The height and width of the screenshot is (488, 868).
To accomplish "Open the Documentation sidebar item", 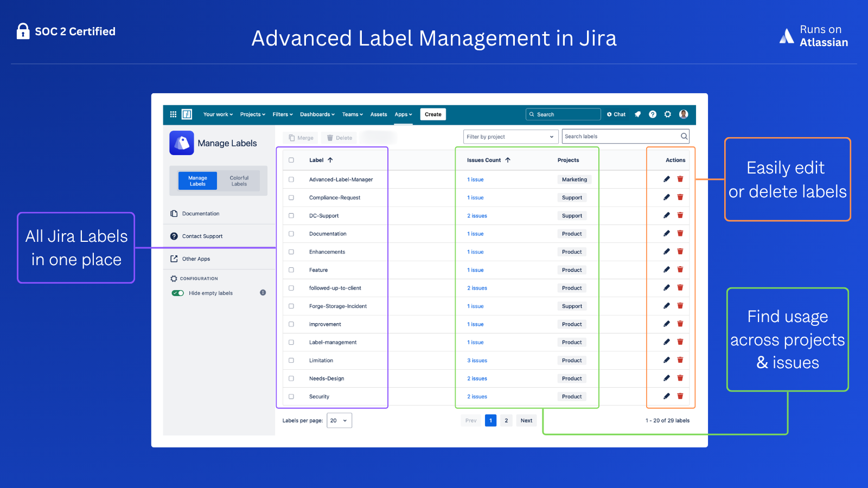I will tap(195, 214).
